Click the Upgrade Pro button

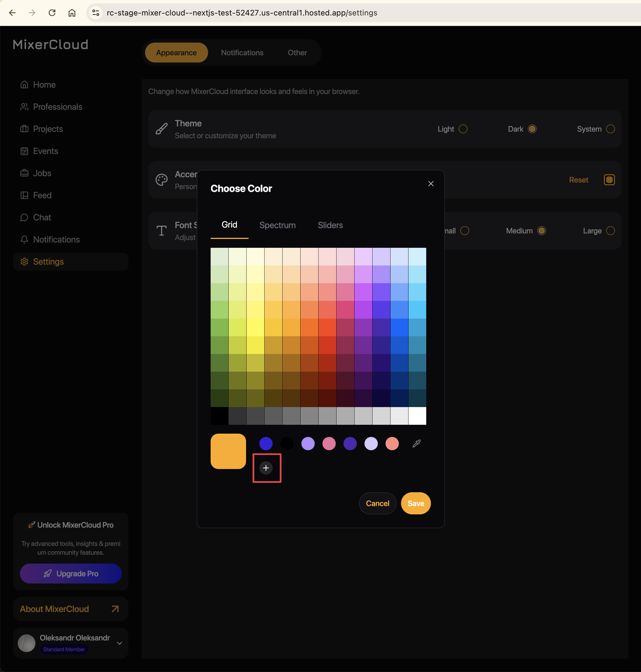pyautogui.click(x=71, y=574)
